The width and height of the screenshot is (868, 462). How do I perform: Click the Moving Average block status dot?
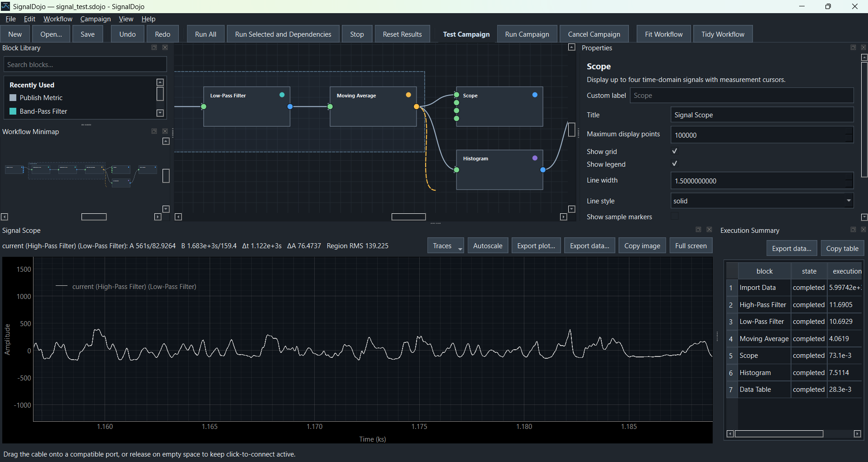[x=408, y=95]
